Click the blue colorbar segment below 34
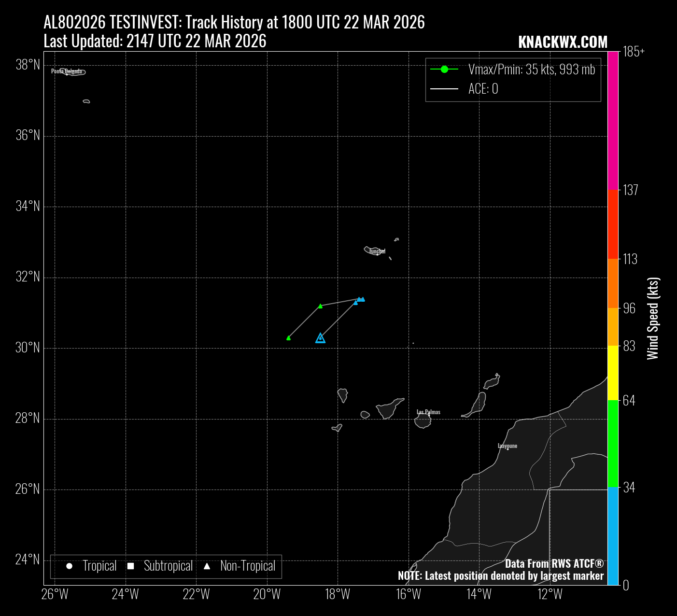This screenshot has height=616, width=677. (613, 536)
